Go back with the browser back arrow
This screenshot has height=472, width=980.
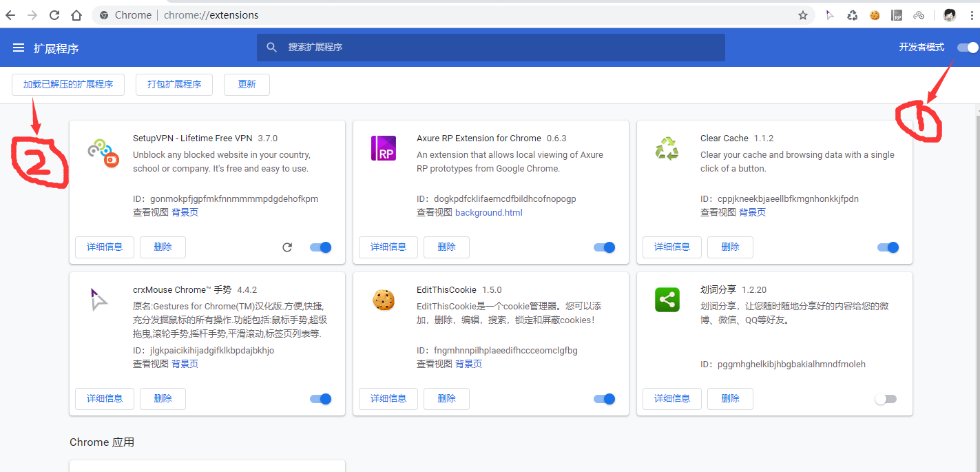click(10, 15)
